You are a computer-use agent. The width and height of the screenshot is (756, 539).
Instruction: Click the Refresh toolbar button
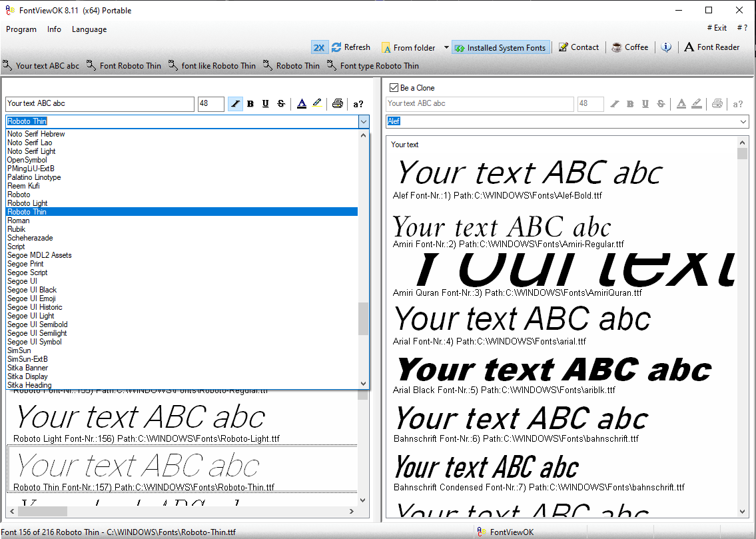pyautogui.click(x=351, y=47)
